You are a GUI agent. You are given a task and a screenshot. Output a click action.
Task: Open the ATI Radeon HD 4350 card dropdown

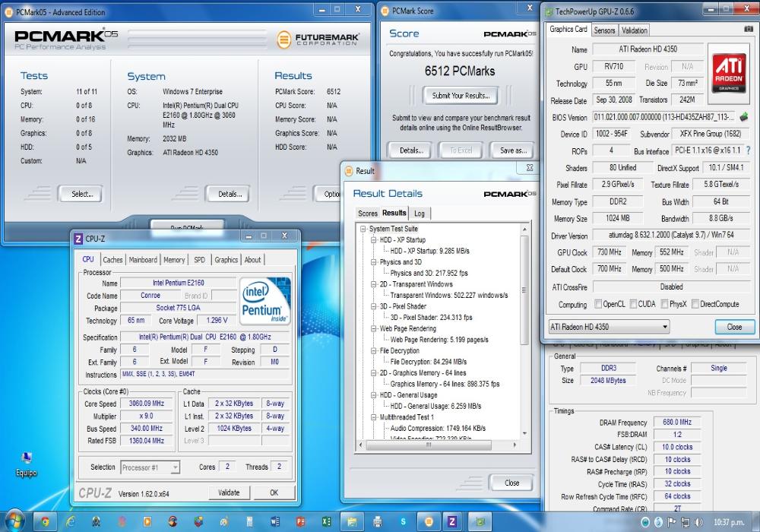coord(609,327)
